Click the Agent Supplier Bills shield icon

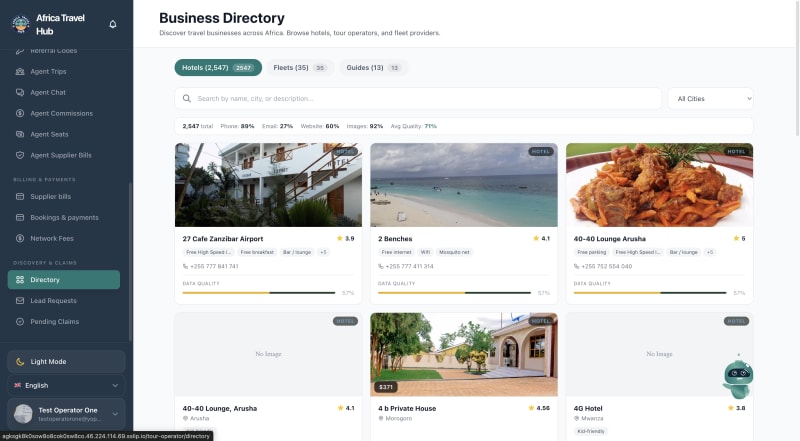20,155
